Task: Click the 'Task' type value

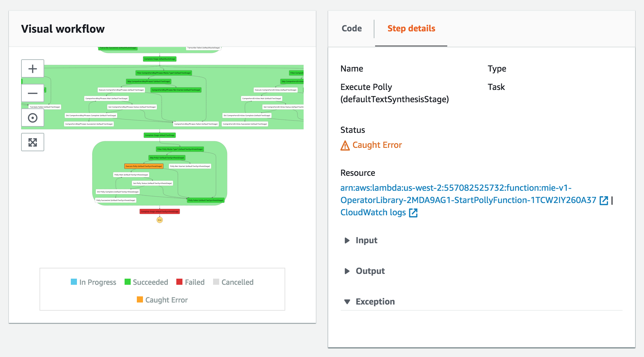Action: (496, 87)
